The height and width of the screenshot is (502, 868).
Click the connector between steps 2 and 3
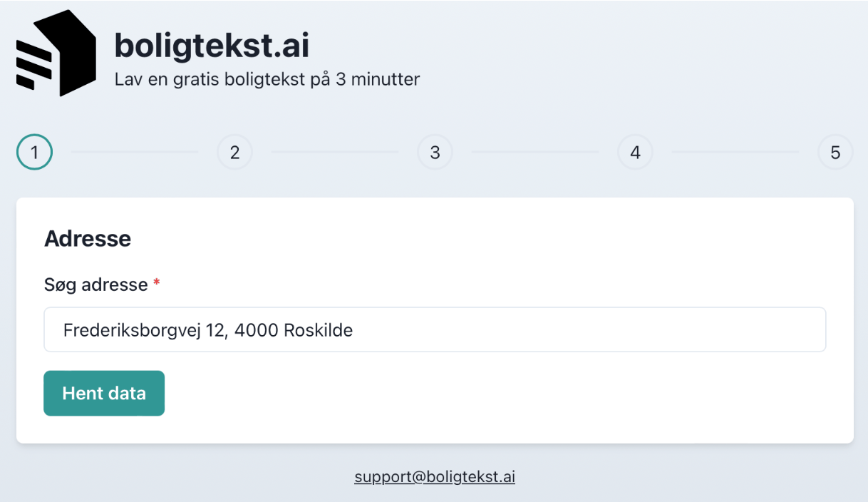334,152
